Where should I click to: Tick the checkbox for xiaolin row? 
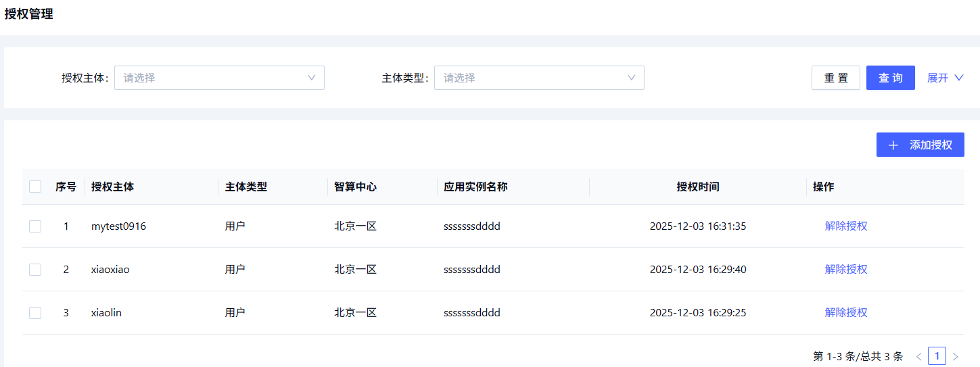[35, 313]
